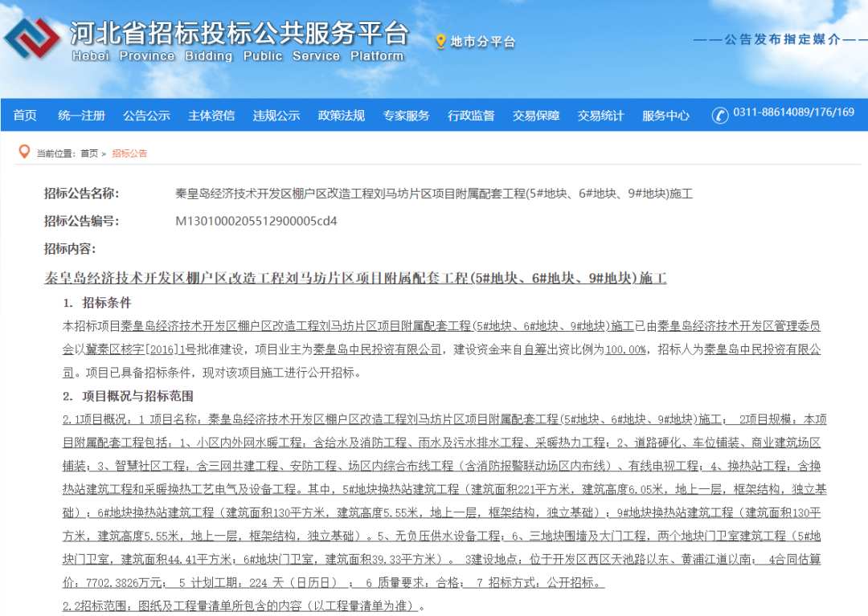868x616 pixels.
Task: Click the underlined bold announcement heading
Action: (355, 278)
